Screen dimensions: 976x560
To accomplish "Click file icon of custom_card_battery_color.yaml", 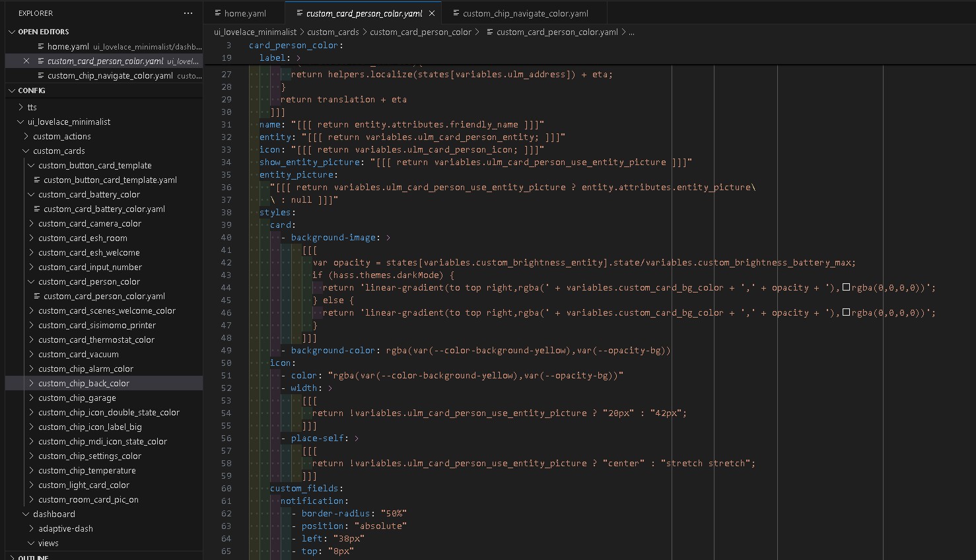I will pyautogui.click(x=38, y=209).
